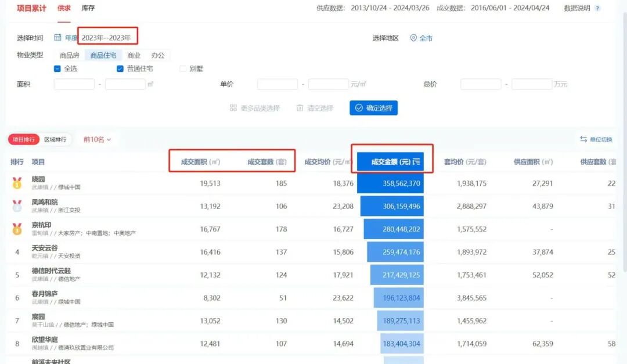The image size is (627, 364).
Task: Check the 别墅 checkbox
Action: [183, 69]
